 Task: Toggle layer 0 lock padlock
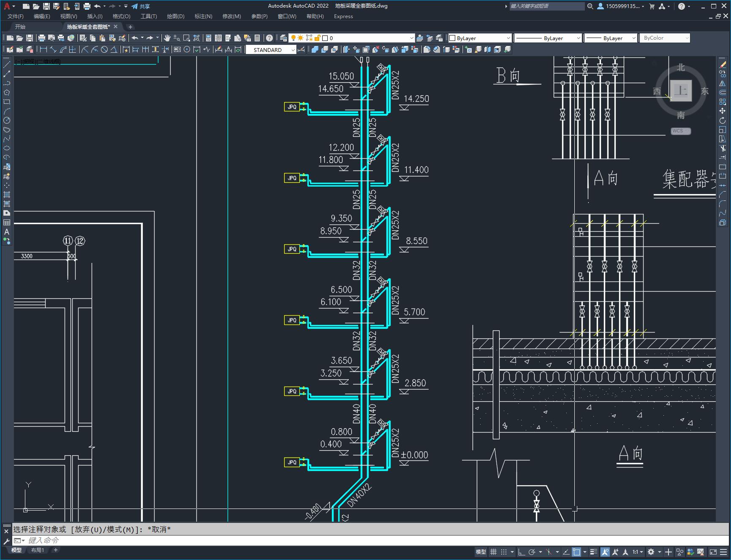318,38
